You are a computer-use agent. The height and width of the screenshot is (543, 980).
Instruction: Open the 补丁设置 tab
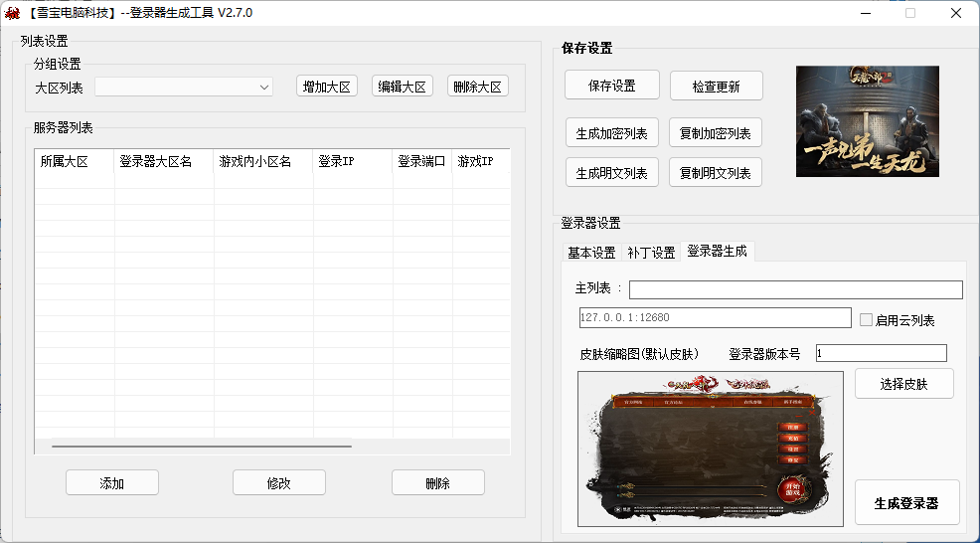tap(651, 253)
